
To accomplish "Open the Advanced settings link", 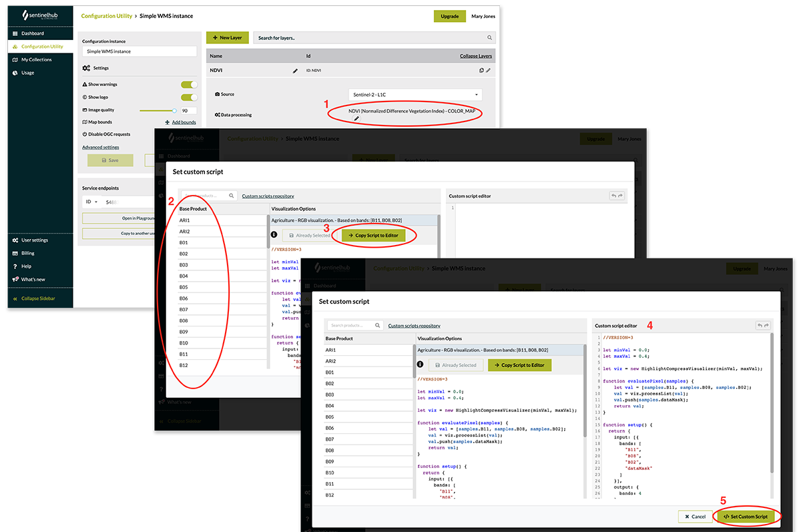I will point(101,148).
